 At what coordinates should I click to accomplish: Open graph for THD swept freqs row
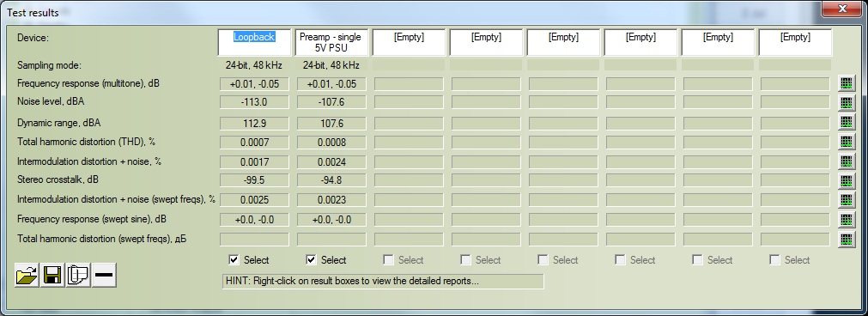pyautogui.click(x=847, y=240)
